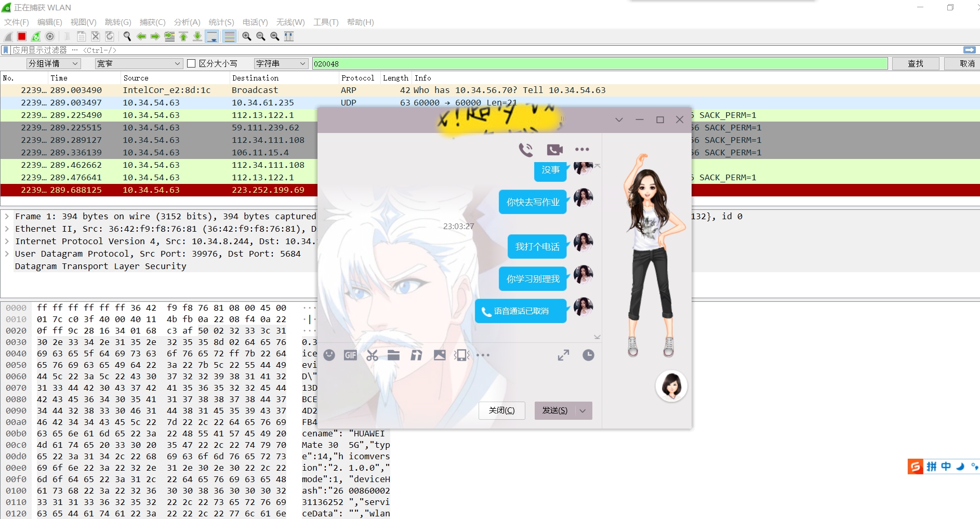
Task: Expand the User Datagram Protocol tree
Action: click(7, 254)
